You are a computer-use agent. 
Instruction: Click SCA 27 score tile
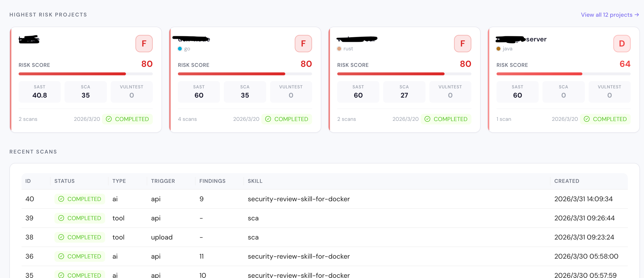coord(404,92)
